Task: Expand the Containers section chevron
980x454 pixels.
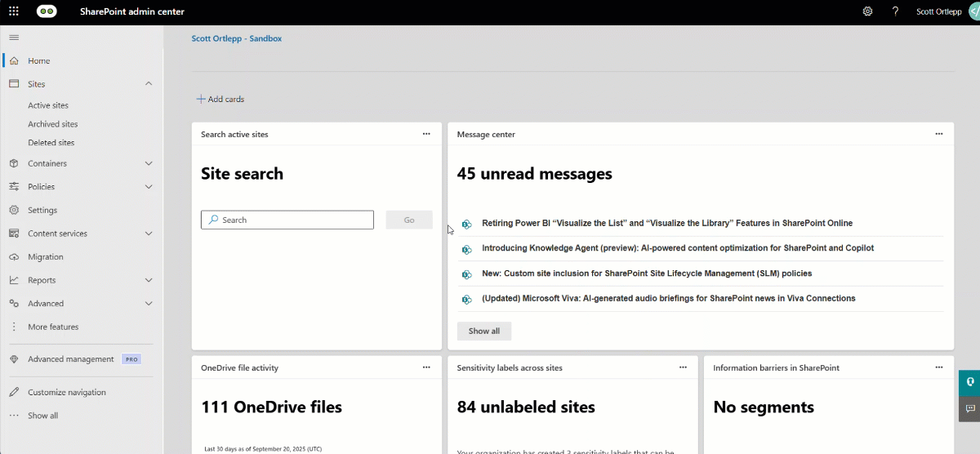Action: click(149, 163)
